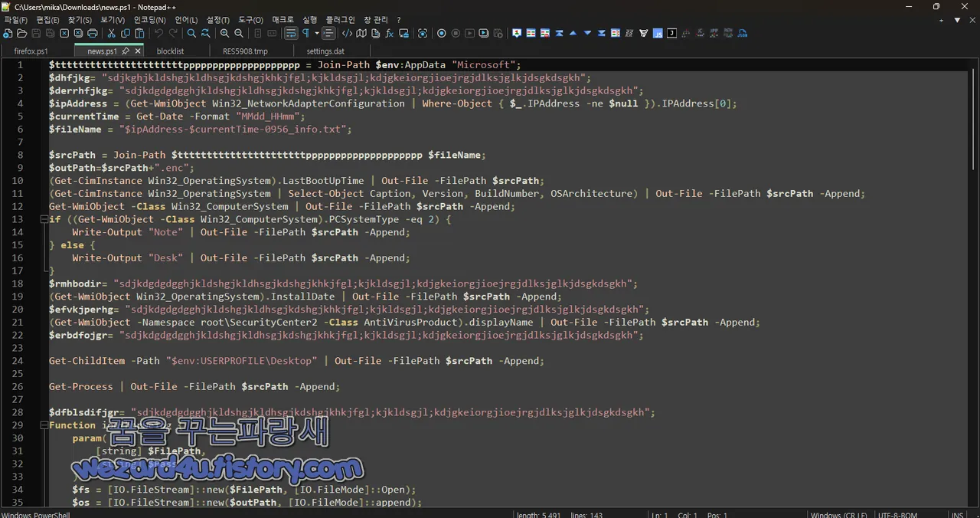Start macro recording icon

click(x=441, y=34)
